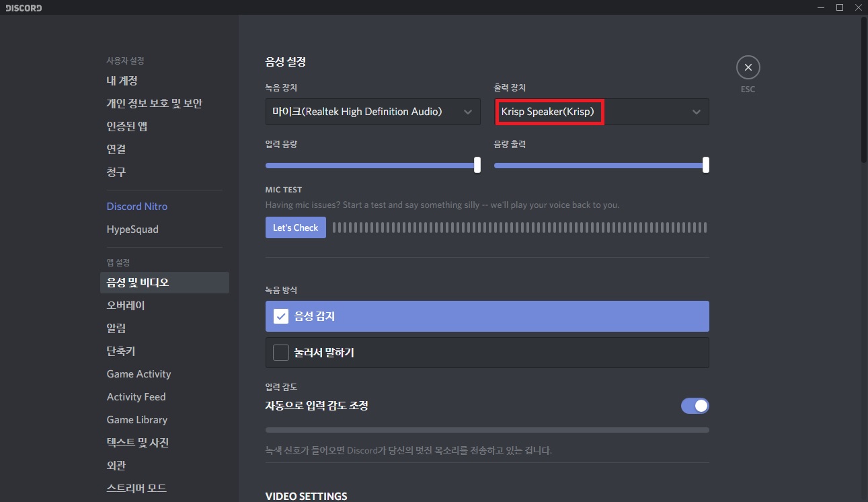This screenshot has width=868, height=502.
Task: Click the MIC TEST label
Action: click(284, 190)
